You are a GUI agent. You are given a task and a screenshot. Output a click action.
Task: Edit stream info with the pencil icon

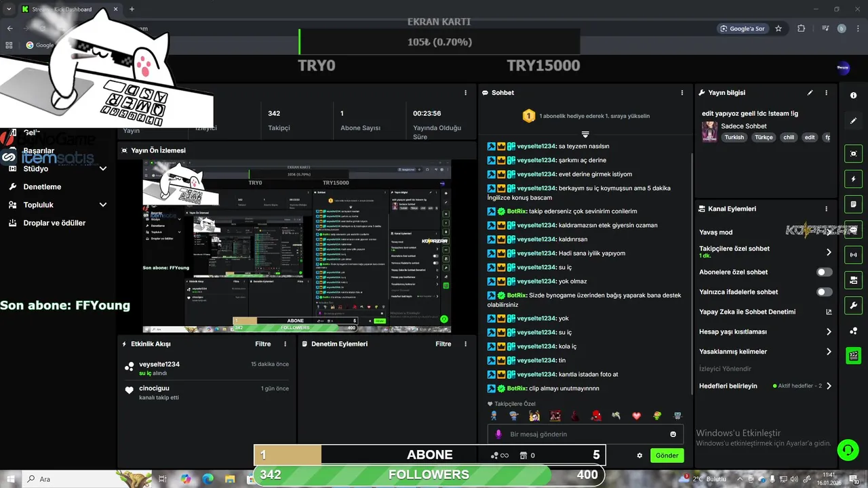coord(810,93)
